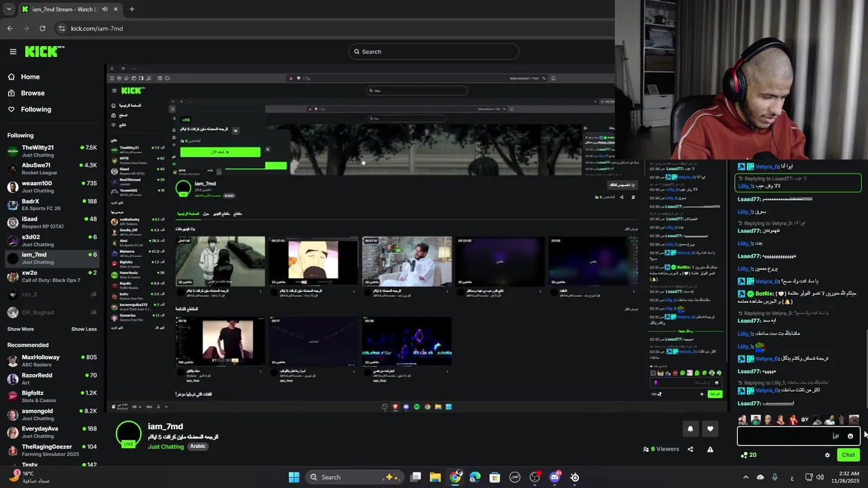Open xw2o Call of Duty channel

(51, 276)
